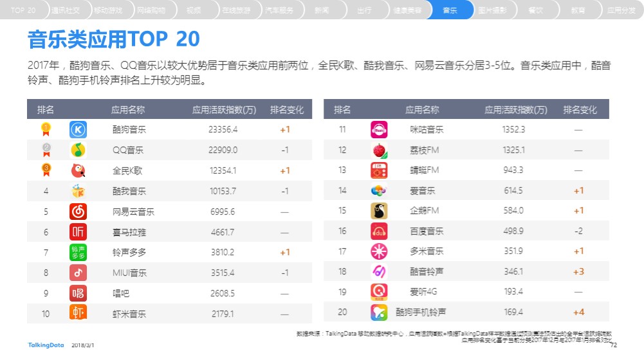Open the 在线旅游 tab

tap(237, 10)
